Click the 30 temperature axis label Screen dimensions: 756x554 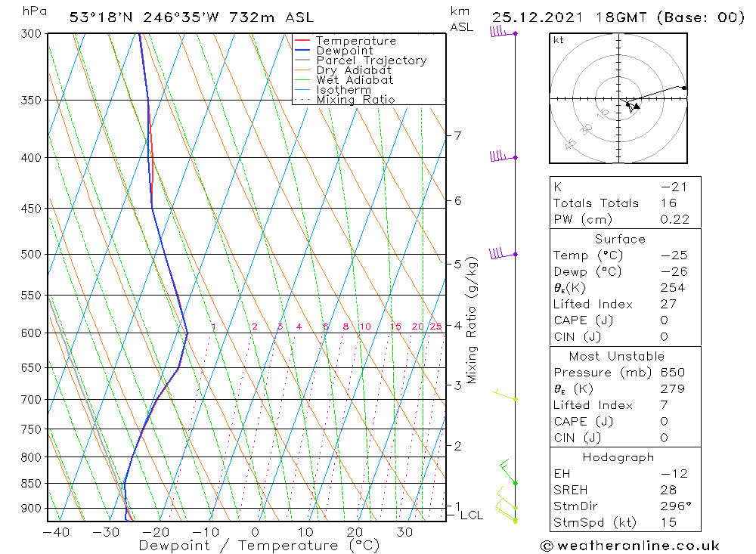[x=404, y=532]
